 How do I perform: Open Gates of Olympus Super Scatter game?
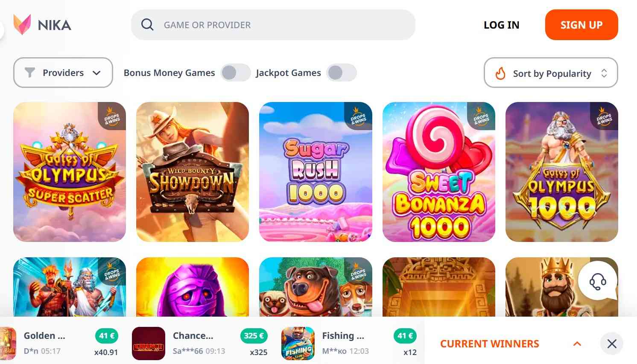70,172
